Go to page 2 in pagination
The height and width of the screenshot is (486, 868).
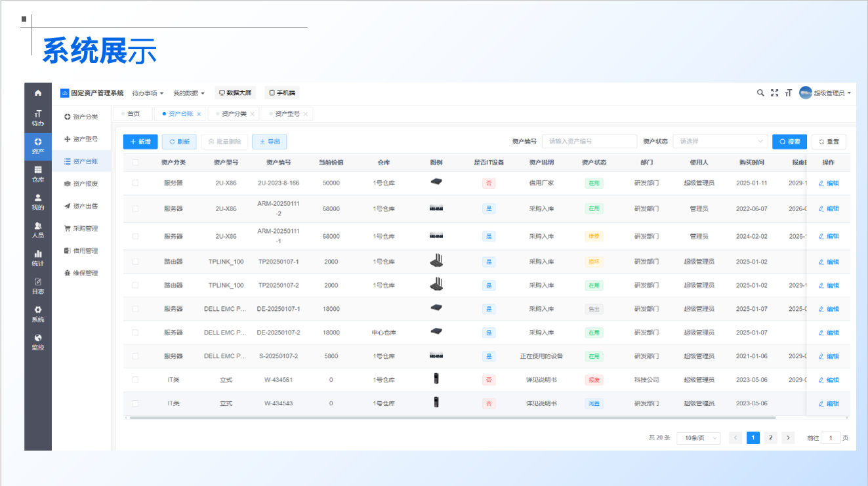771,438
